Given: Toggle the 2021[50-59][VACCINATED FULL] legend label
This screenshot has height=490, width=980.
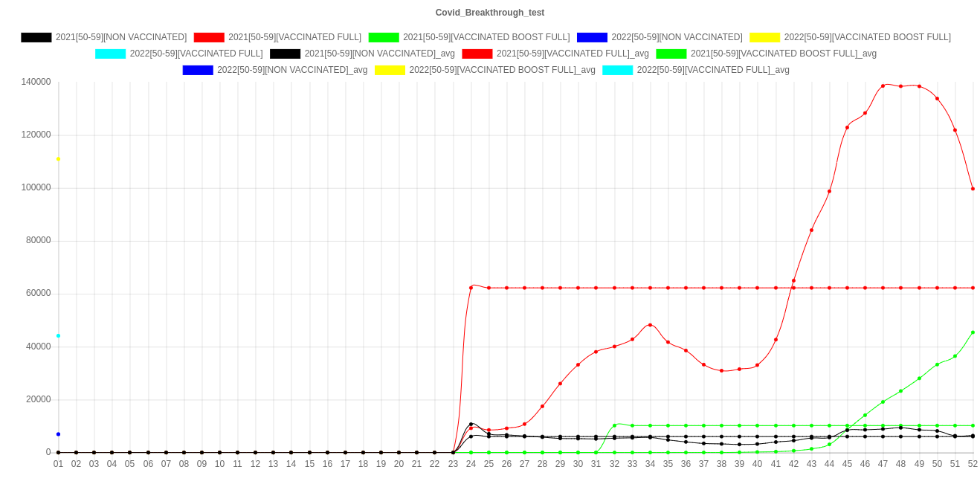Looking at the screenshot, I should point(294,37).
